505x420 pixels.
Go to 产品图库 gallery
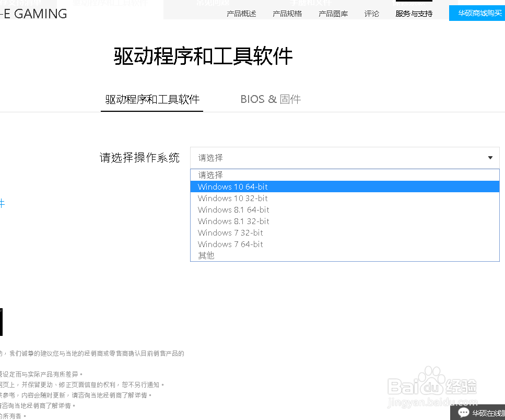[333, 14]
